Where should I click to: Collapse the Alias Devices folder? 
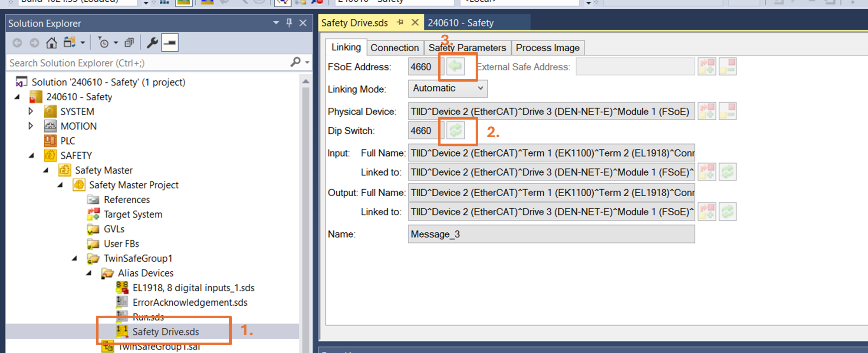pyautogui.click(x=89, y=273)
